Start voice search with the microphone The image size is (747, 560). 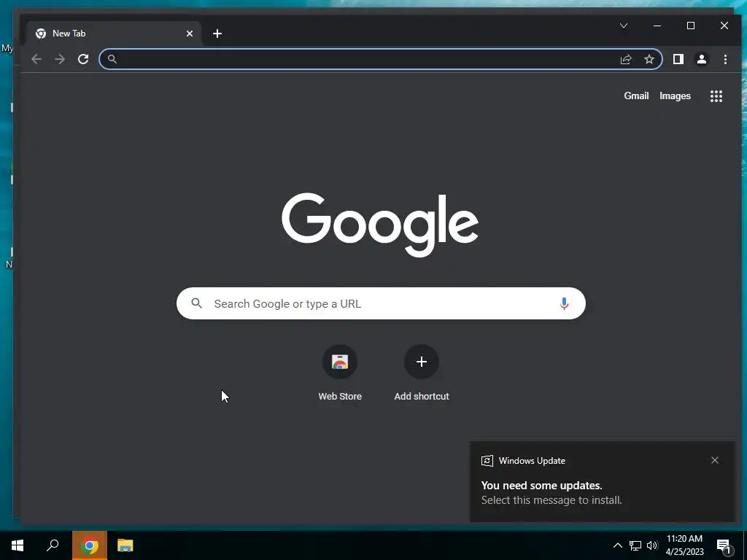564,303
